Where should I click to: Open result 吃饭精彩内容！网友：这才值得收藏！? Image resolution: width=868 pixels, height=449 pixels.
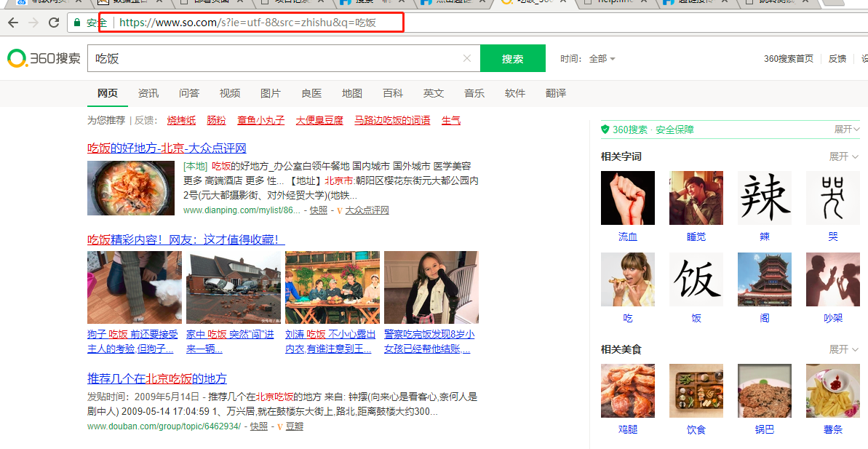[186, 239]
